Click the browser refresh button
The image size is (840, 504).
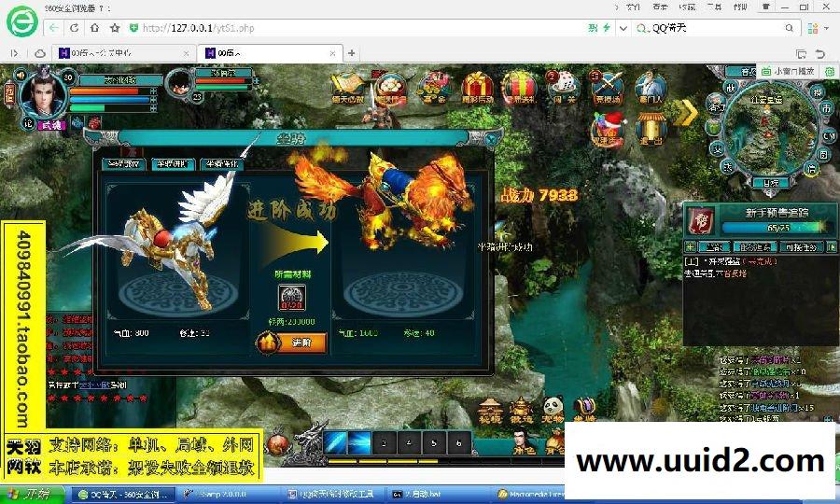pos(74,28)
